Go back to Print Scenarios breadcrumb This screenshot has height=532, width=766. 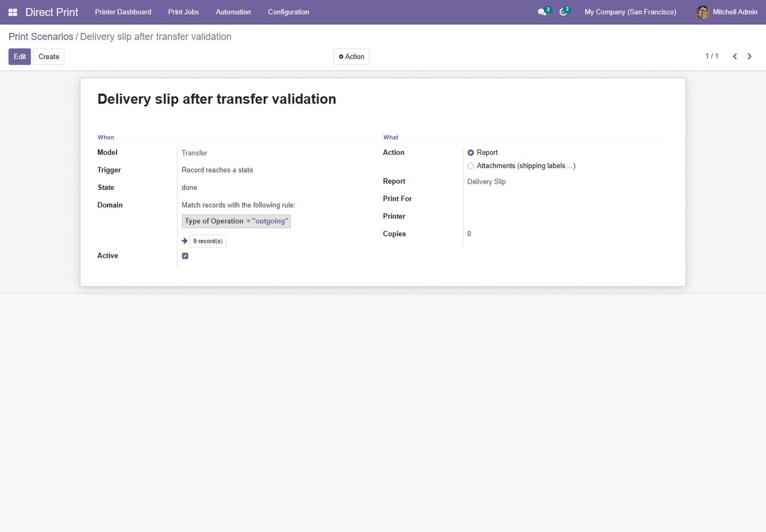[x=41, y=37]
